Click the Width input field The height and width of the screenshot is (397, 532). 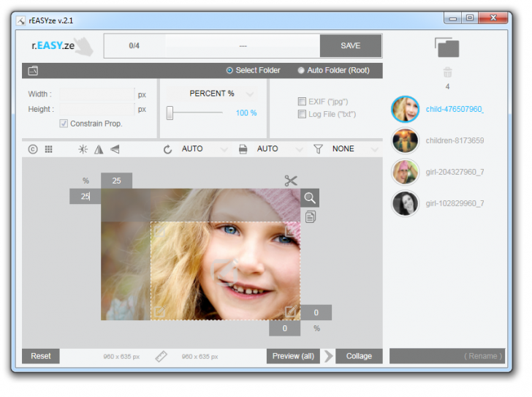pyautogui.click(x=97, y=94)
